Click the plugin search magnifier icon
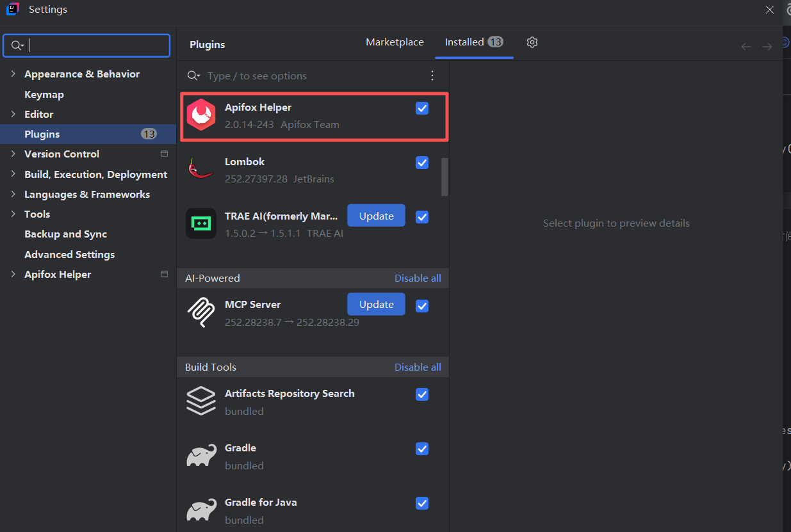The height and width of the screenshot is (532, 791). (x=193, y=76)
